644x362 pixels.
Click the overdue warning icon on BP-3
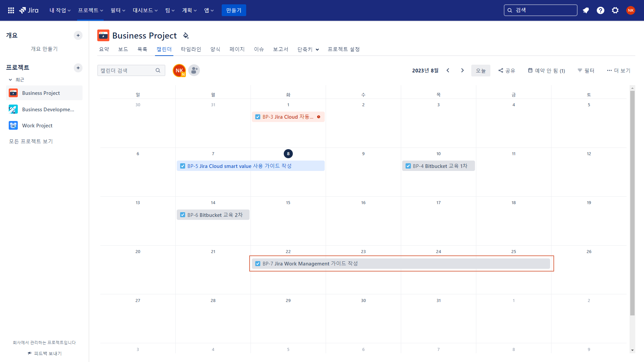coord(319,117)
